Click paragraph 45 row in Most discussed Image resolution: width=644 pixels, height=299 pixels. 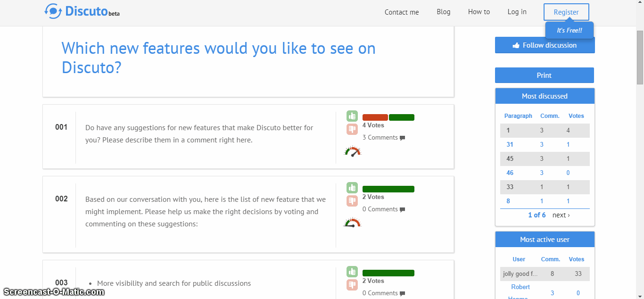545,159
